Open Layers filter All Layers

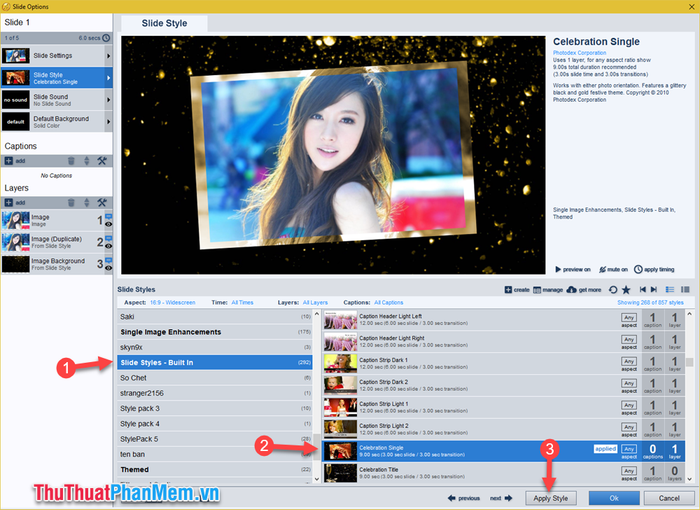pyautogui.click(x=315, y=302)
